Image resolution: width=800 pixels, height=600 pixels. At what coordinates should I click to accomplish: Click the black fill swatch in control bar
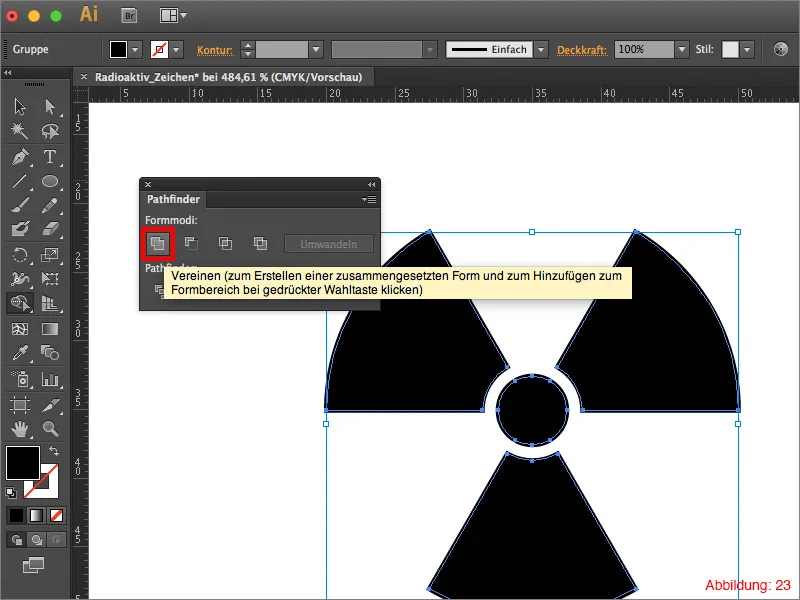pos(118,49)
